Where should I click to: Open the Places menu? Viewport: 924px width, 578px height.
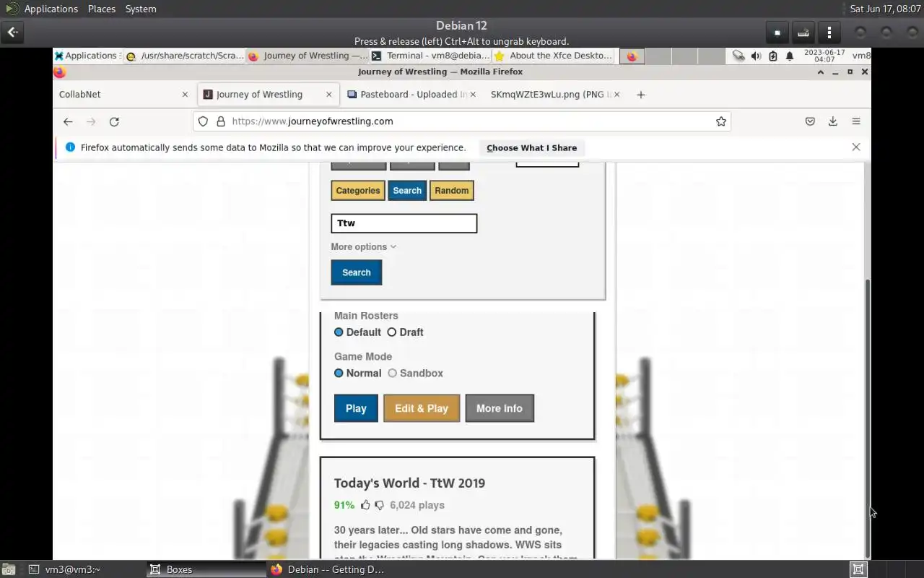tap(102, 9)
